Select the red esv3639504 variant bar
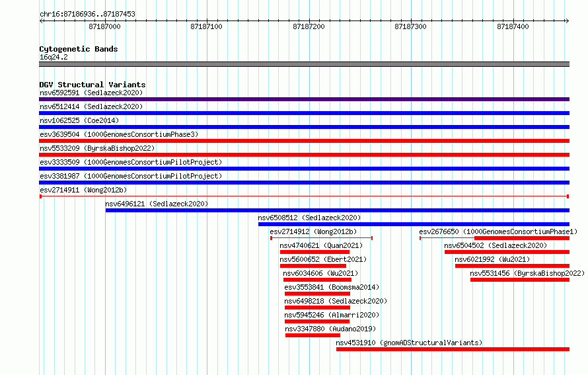Viewport: 588px width, 375px height. coord(304,141)
